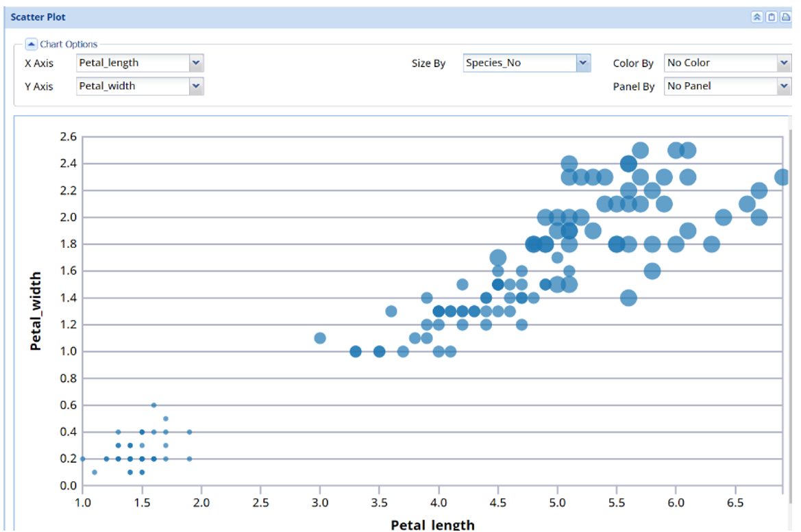801x532 pixels.
Task: Open the Color By dropdown arrow
Action: [785, 63]
